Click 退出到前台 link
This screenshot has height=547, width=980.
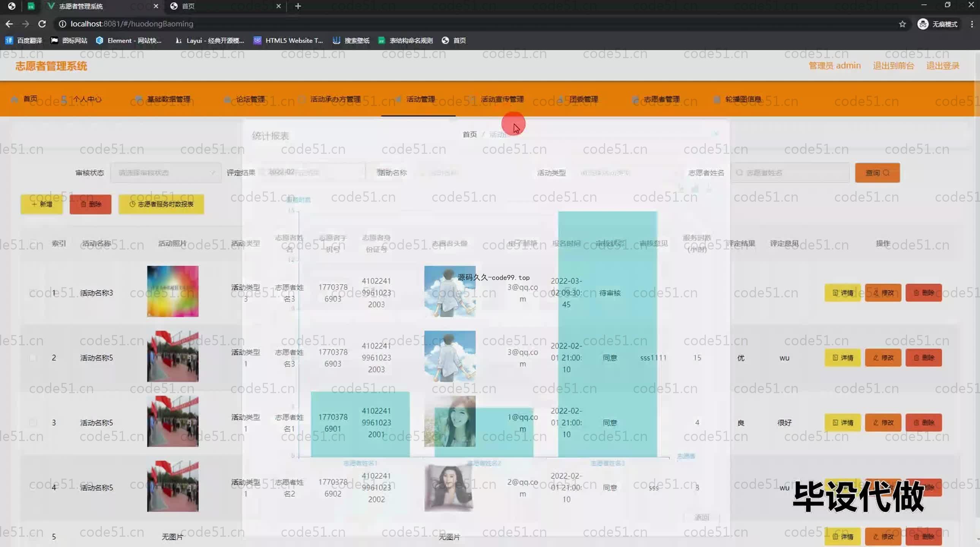pos(893,65)
